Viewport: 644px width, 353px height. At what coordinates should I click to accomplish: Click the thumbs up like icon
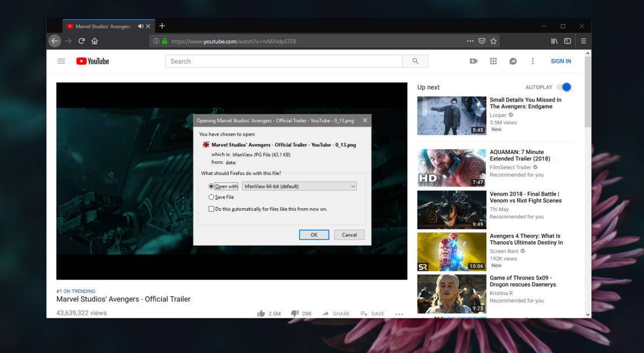point(261,313)
